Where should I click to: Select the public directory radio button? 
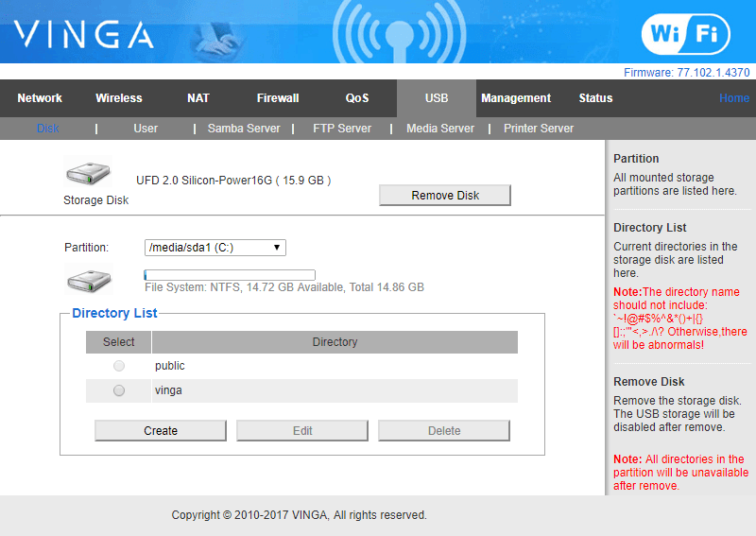tap(119, 366)
